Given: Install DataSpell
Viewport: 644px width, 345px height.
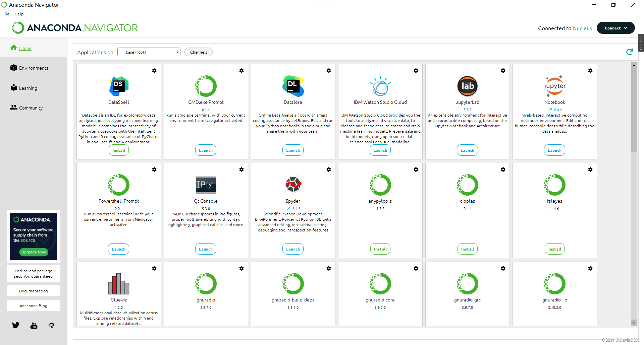Looking at the screenshot, I should 119,150.
